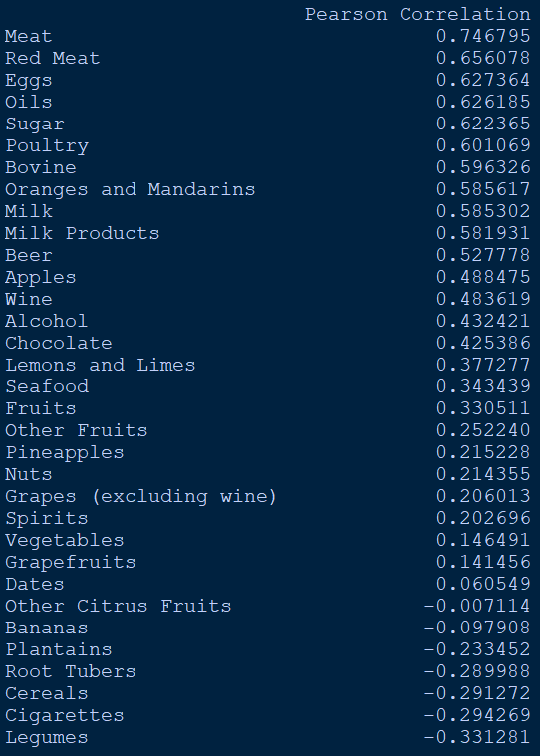The image size is (540, 756).
Task: Click the Pearson Correlation column header
Action: (417, 14)
